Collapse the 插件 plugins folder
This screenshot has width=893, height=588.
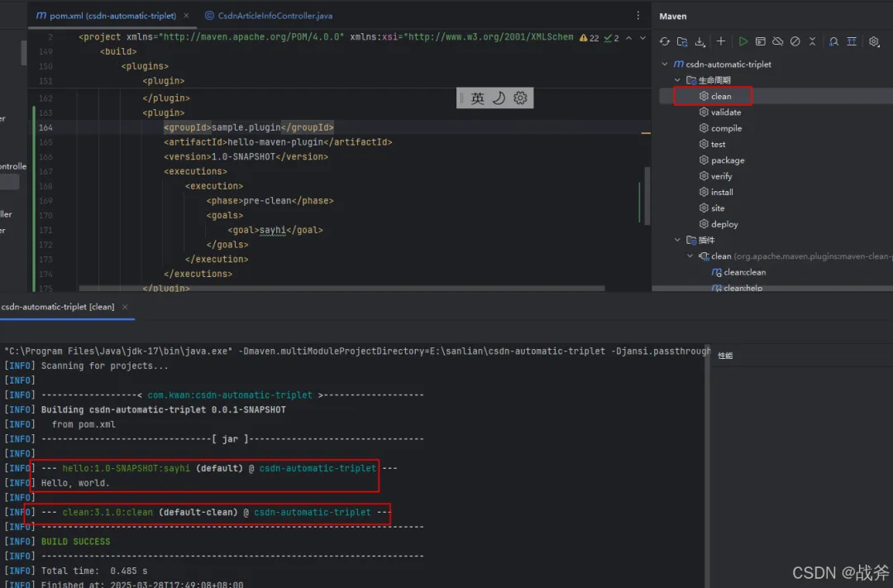click(678, 241)
